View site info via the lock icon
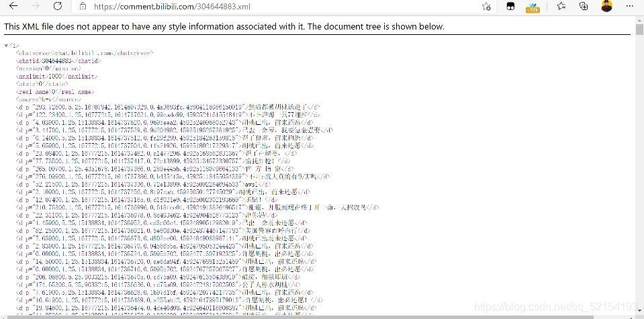 [x=83, y=6]
